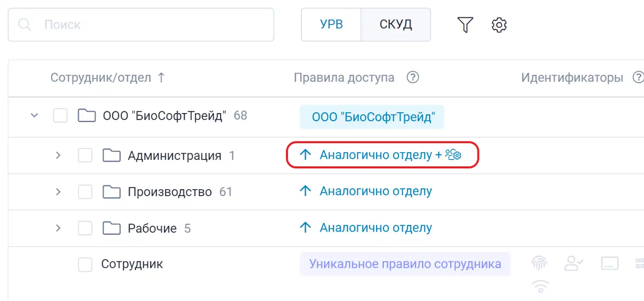Select the checkbox for Производство department
Image resolution: width=644 pixels, height=301 pixels.
[85, 191]
